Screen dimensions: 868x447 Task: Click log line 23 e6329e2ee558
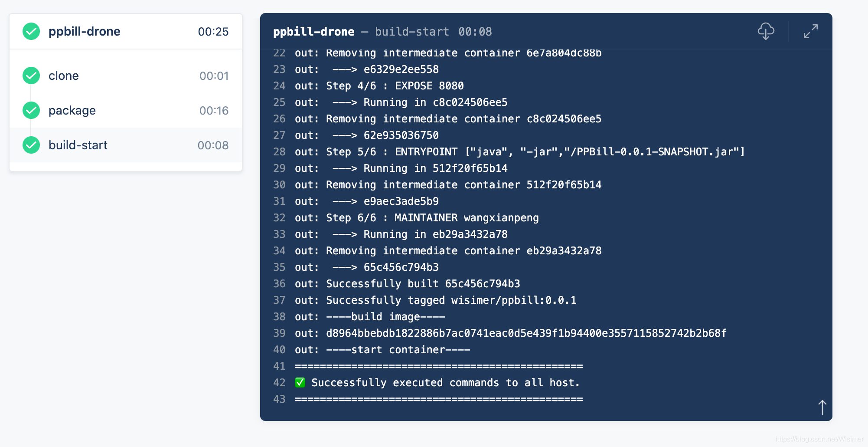click(367, 69)
